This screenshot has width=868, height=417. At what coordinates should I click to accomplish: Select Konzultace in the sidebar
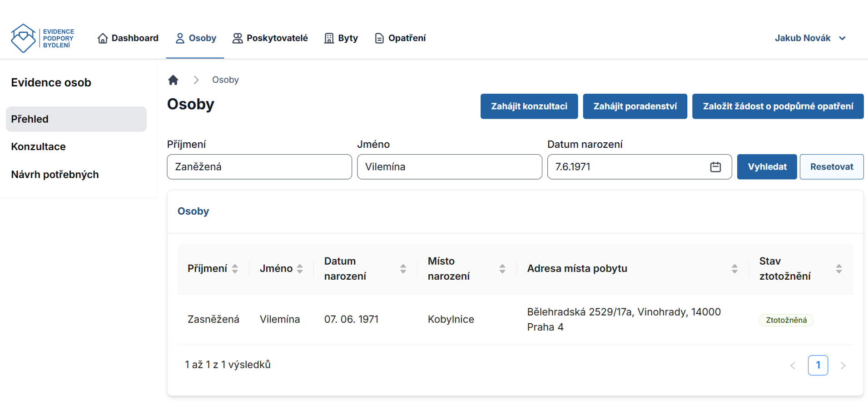pos(39,146)
